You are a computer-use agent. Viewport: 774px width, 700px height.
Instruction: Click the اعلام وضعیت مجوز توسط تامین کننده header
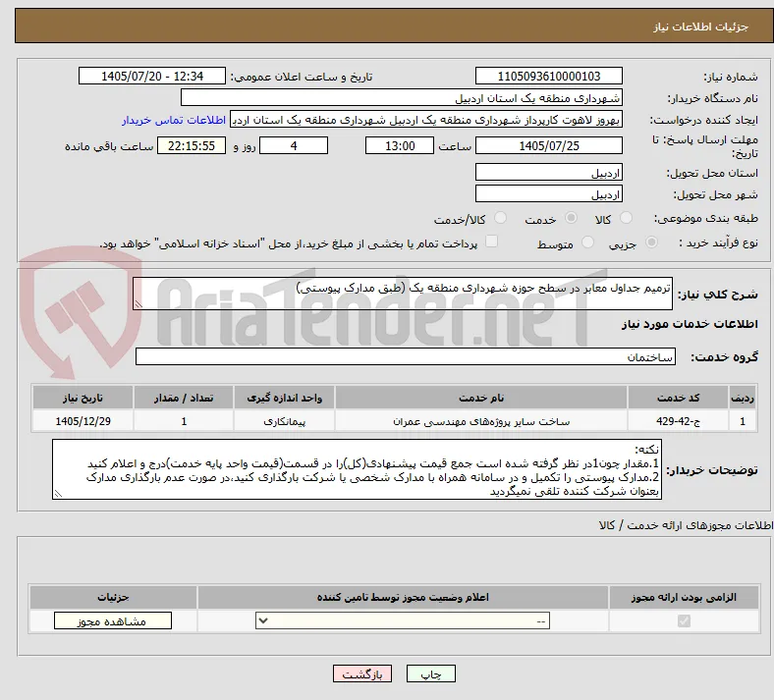coord(403,597)
